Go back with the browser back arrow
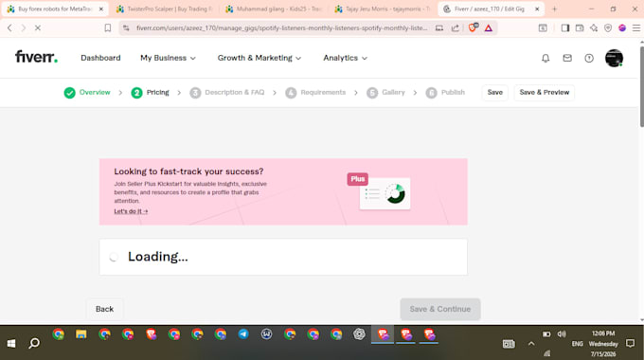The width and height of the screenshot is (644, 360). (x=9, y=27)
